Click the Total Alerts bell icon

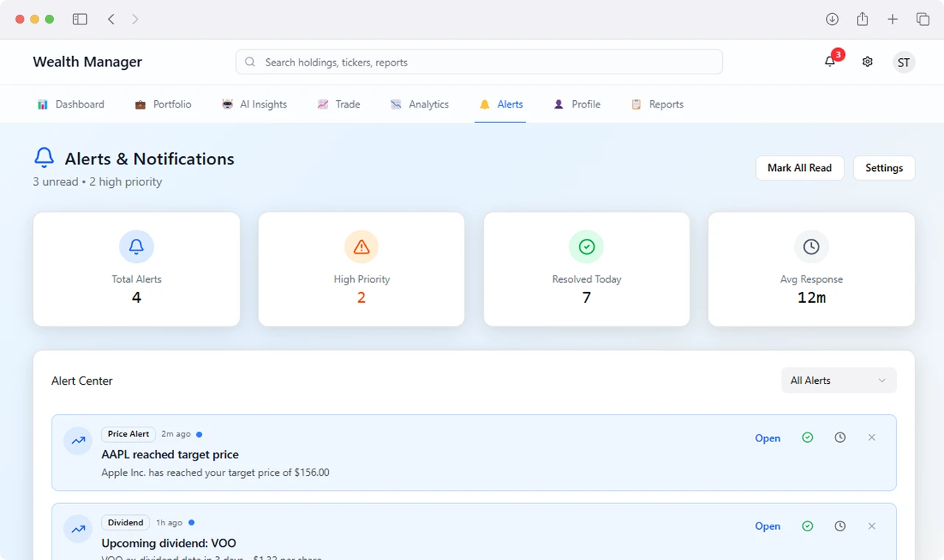pyautogui.click(x=136, y=247)
